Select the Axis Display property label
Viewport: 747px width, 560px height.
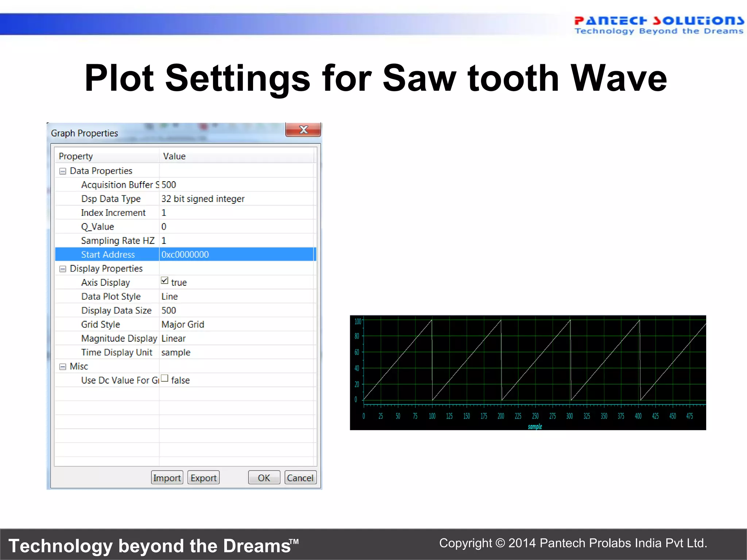[105, 283]
